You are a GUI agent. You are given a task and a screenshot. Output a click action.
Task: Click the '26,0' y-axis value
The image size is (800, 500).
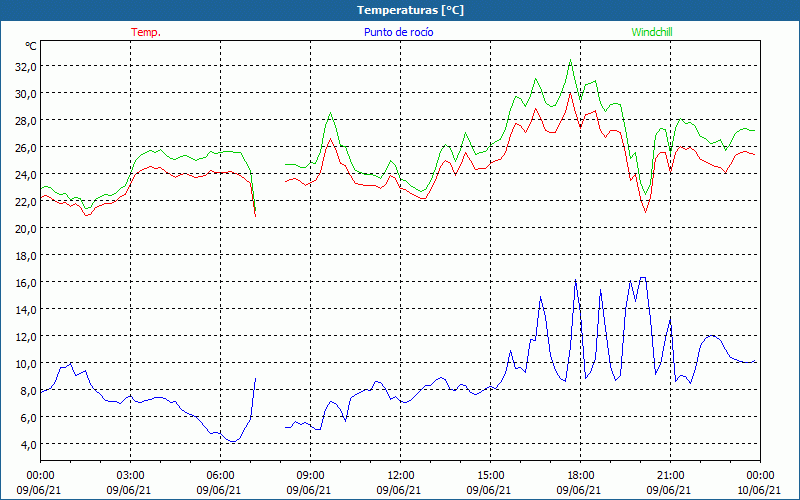(x=26, y=148)
